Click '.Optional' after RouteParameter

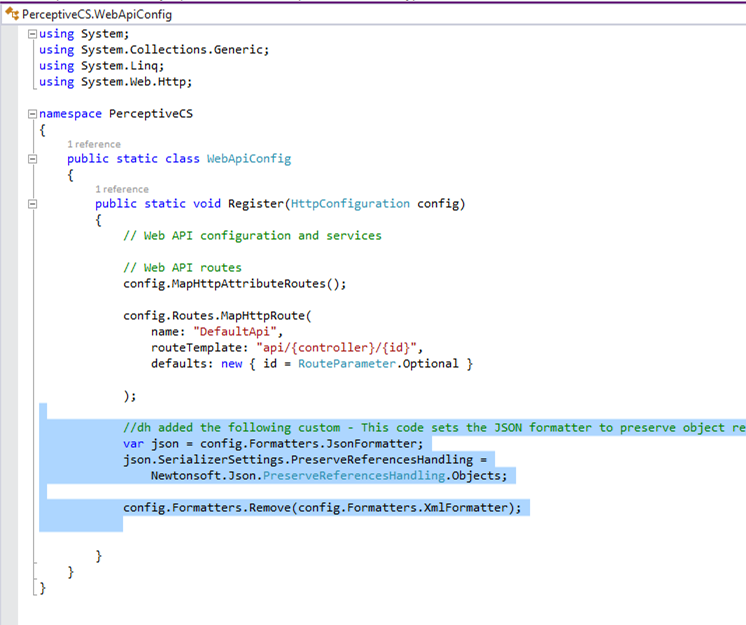pyautogui.click(x=427, y=364)
